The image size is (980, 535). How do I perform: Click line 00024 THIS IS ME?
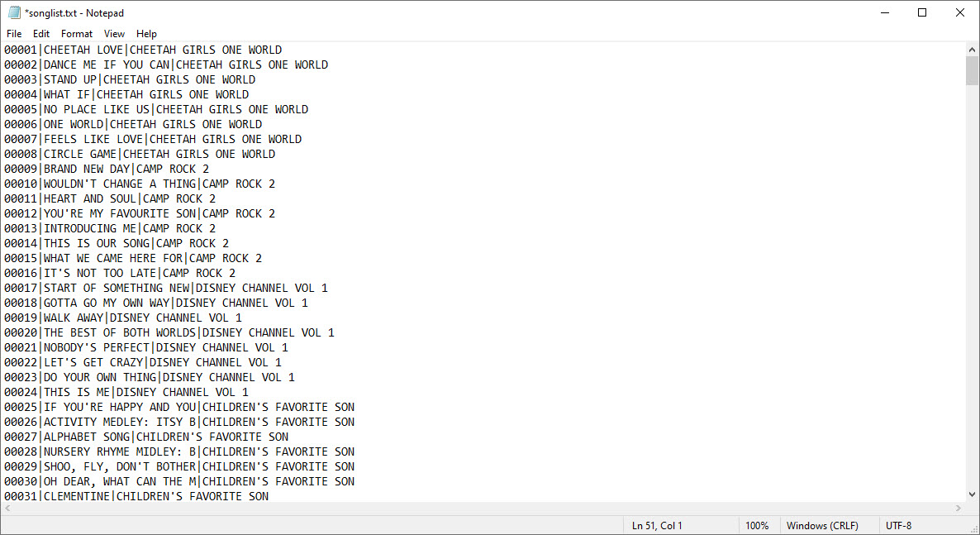[126, 392]
